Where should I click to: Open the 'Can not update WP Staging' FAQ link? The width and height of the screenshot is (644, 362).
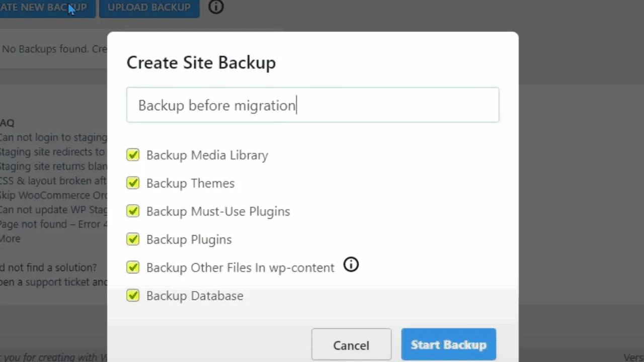53,210
